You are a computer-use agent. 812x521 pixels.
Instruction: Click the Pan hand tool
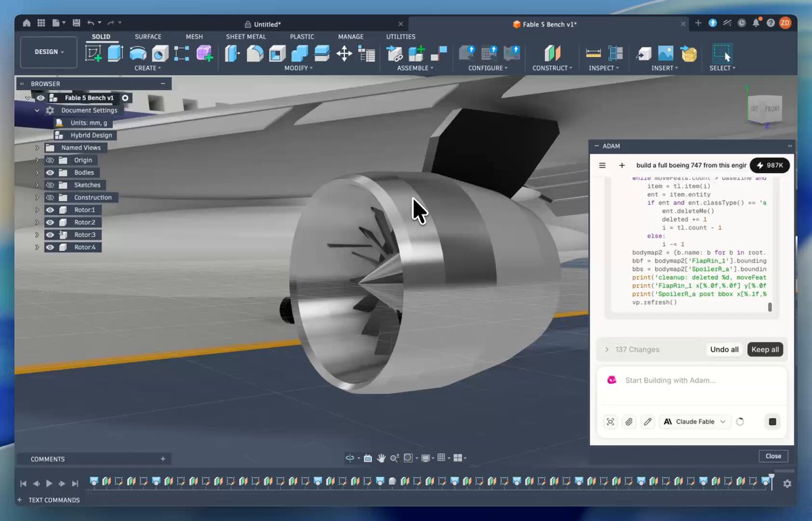pos(382,458)
